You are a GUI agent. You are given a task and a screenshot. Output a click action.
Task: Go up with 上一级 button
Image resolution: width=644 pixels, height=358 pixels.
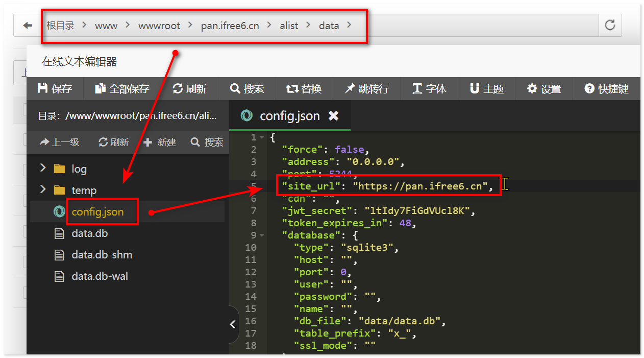point(60,142)
